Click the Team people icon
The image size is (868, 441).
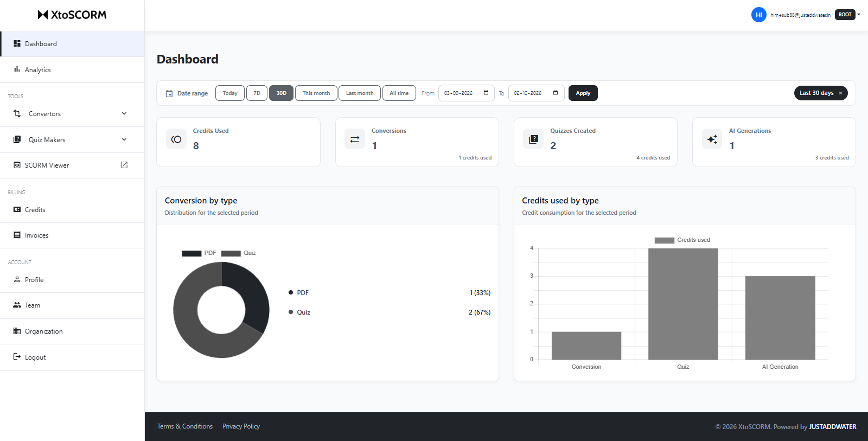tap(17, 305)
